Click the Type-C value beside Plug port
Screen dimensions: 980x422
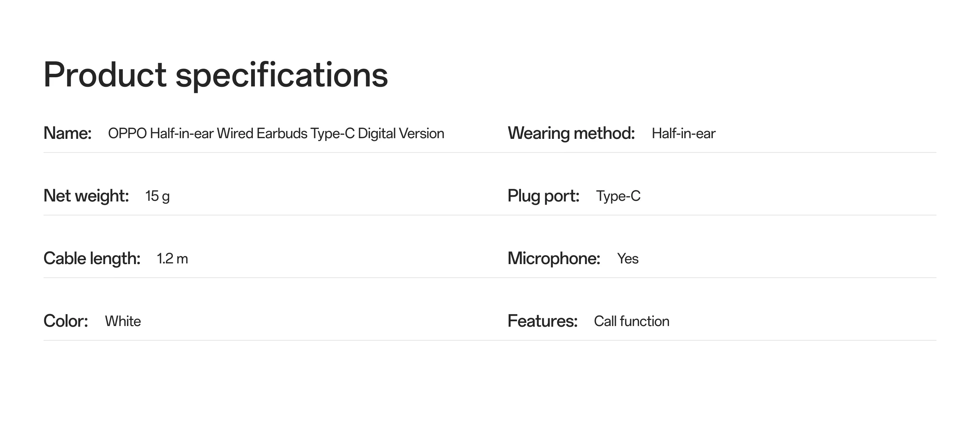coord(618,196)
